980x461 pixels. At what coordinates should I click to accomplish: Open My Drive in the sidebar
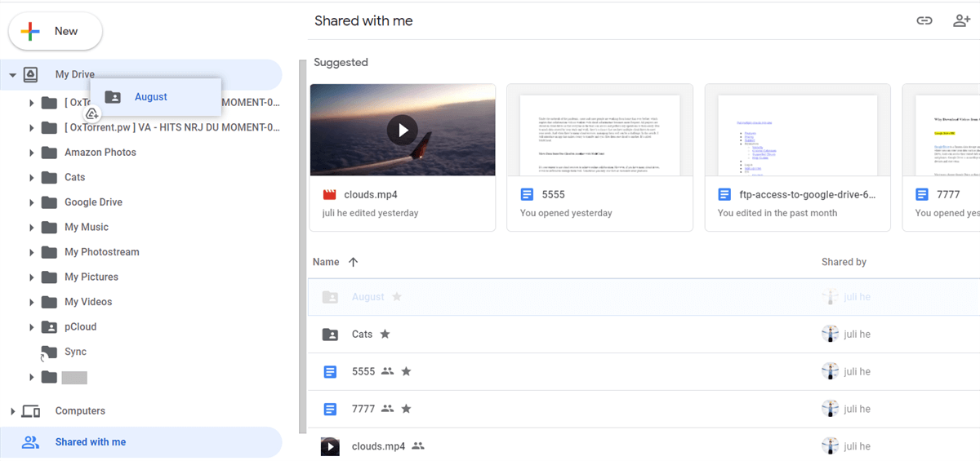click(x=74, y=74)
